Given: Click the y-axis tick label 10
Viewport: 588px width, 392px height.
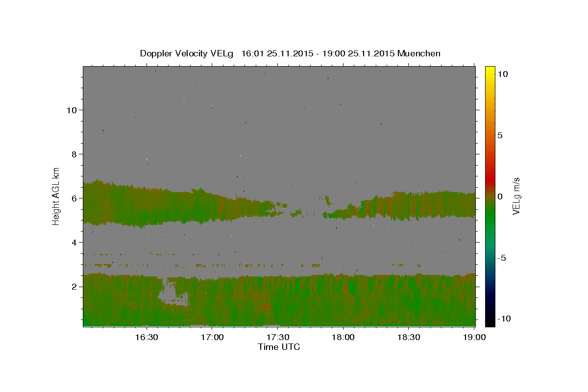Looking at the screenshot, I should [x=72, y=110].
